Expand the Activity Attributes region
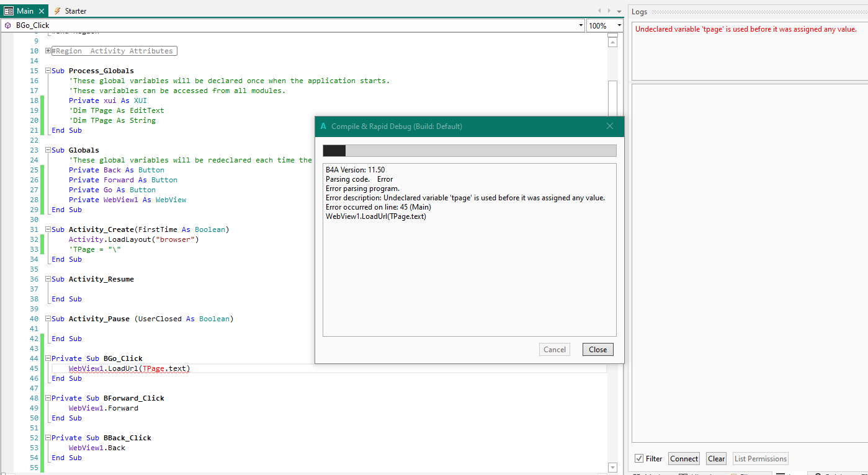 pyautogui.click(x=48, y=51)
